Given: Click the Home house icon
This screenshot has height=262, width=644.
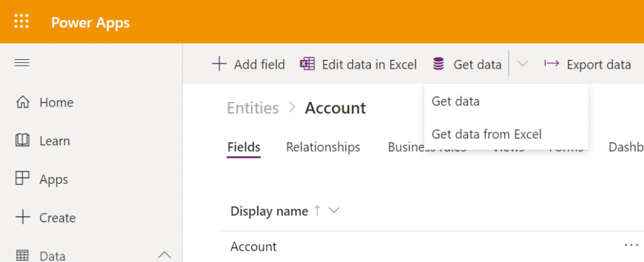Looking at the screenshot, I should [22, 102].
